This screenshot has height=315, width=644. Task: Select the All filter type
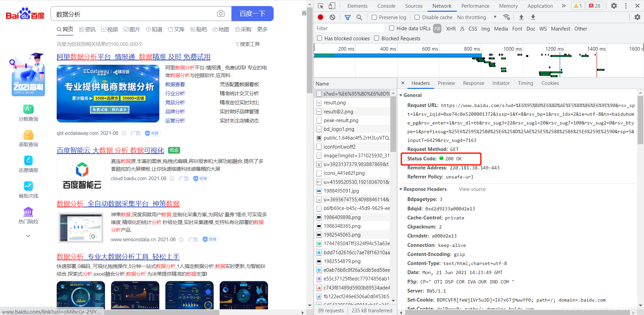coord(437,29)
